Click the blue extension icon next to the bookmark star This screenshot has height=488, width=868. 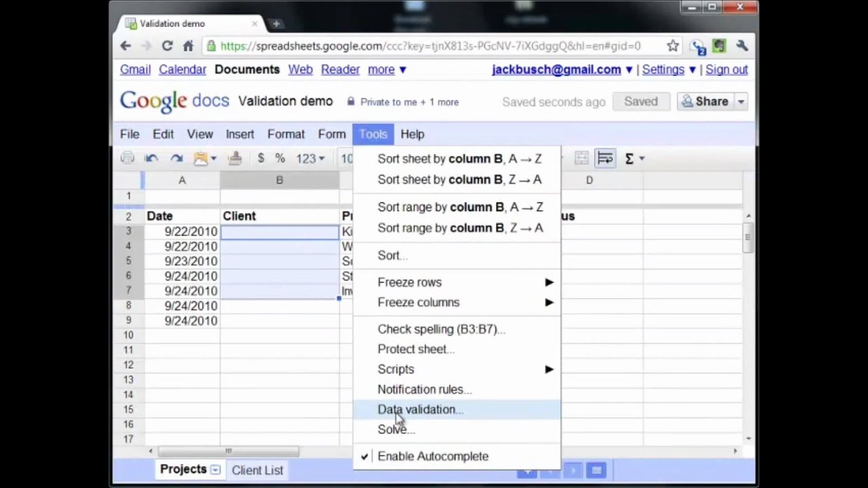[697, 46]
